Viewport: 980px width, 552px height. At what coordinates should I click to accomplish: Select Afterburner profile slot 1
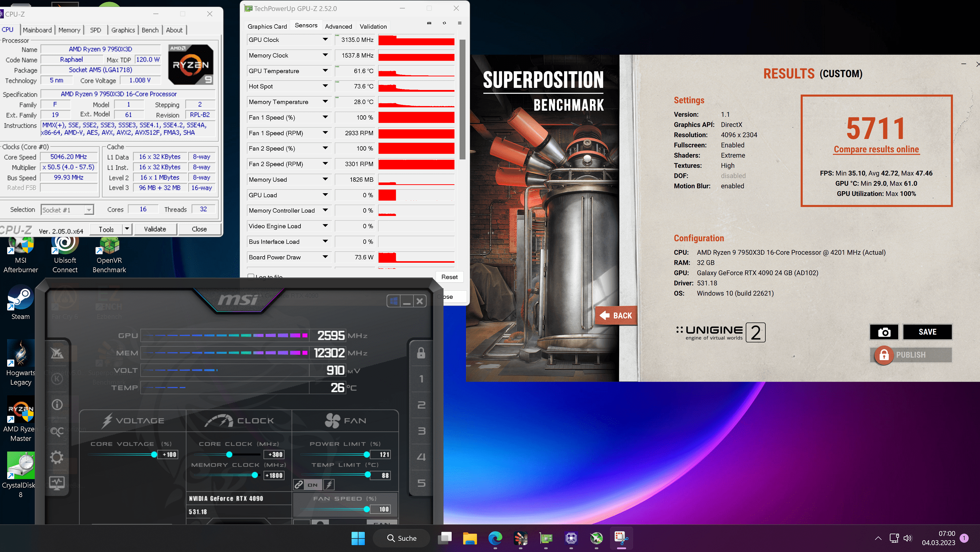click(x=421, y=379)
